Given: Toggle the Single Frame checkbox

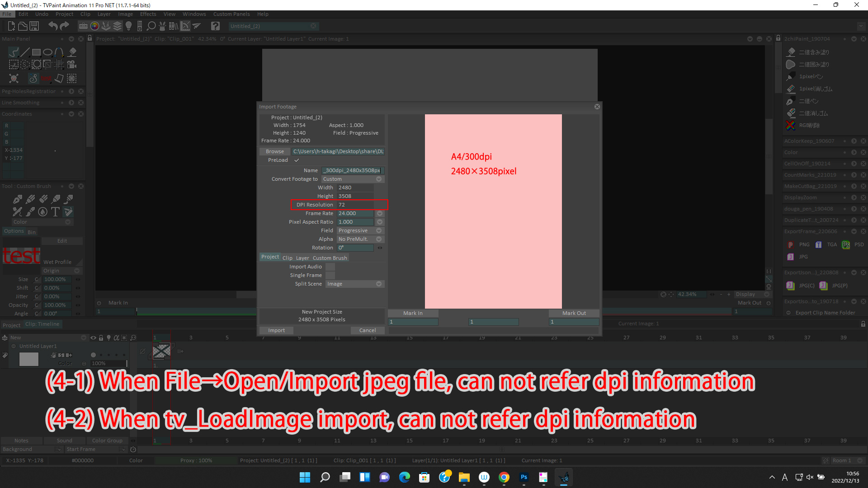Looking at the screenshot, I should [x=330, y=275].
